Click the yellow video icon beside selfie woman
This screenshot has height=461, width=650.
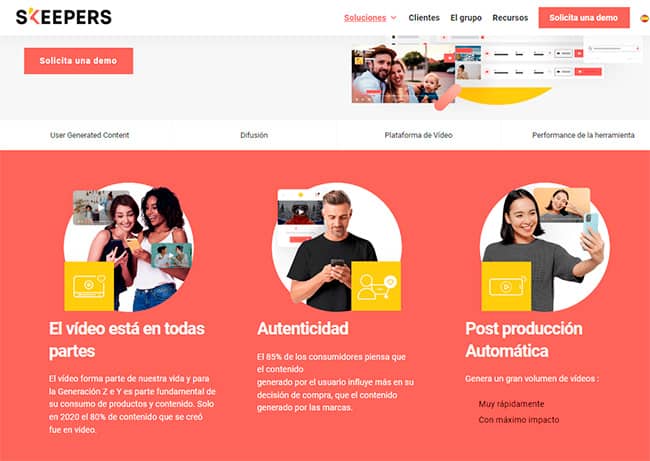pos(506,286)
